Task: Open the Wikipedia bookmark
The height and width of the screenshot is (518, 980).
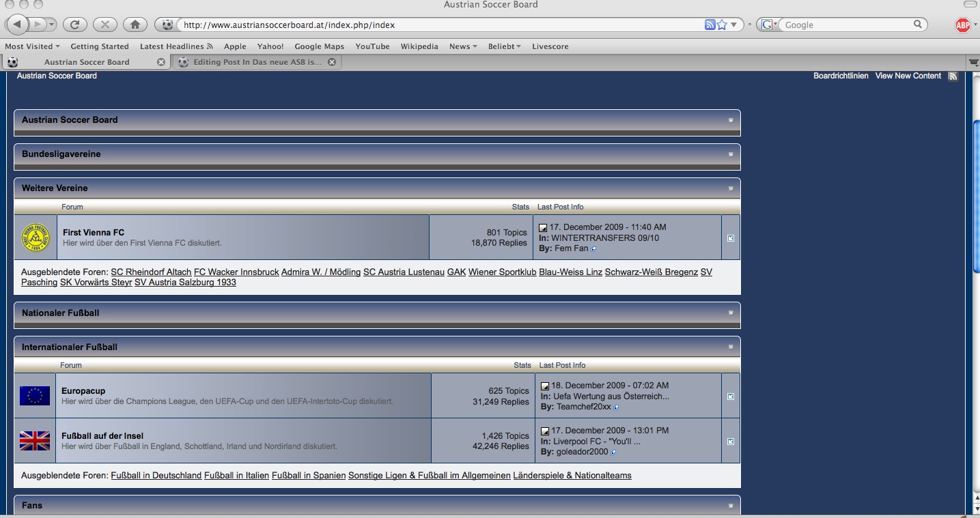Action: click(419, 46)
